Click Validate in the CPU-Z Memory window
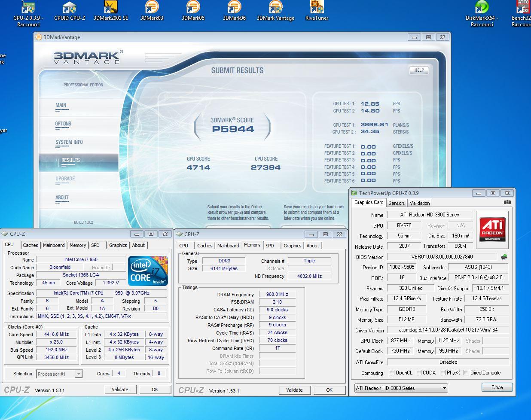This screenshot has height=420, width=531. [294, 390]
